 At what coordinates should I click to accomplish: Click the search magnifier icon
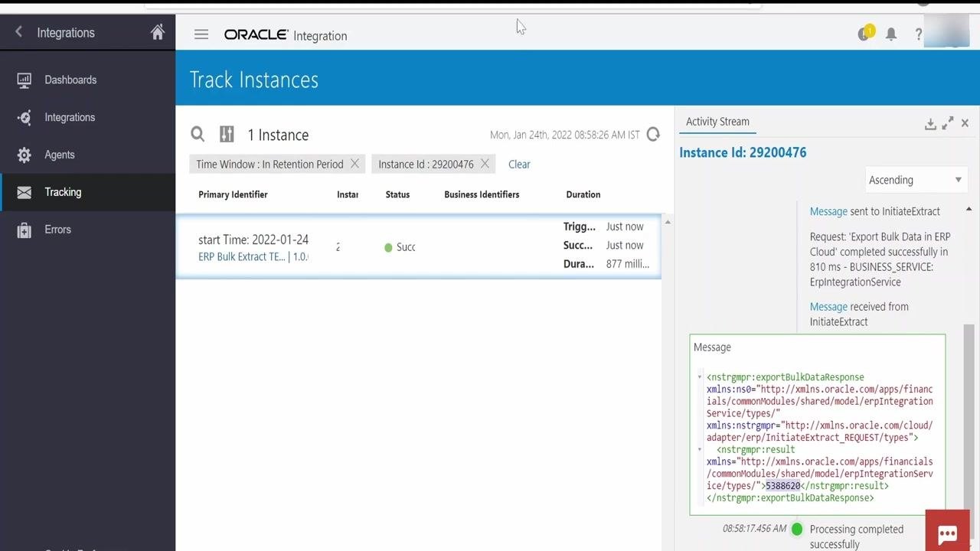click(x=198, y=135)
